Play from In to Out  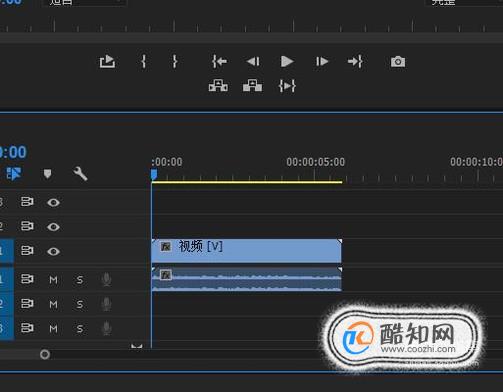[x=287, y=86]
